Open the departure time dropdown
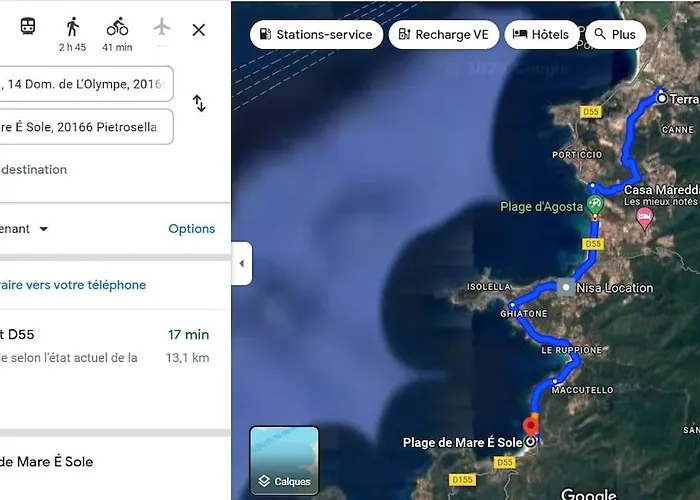 point(24,229)
